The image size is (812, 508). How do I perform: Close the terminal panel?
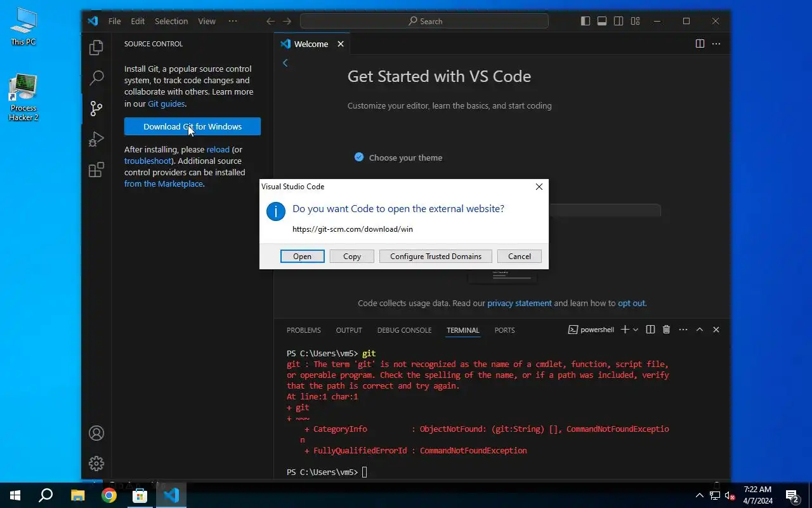[716, 330]
